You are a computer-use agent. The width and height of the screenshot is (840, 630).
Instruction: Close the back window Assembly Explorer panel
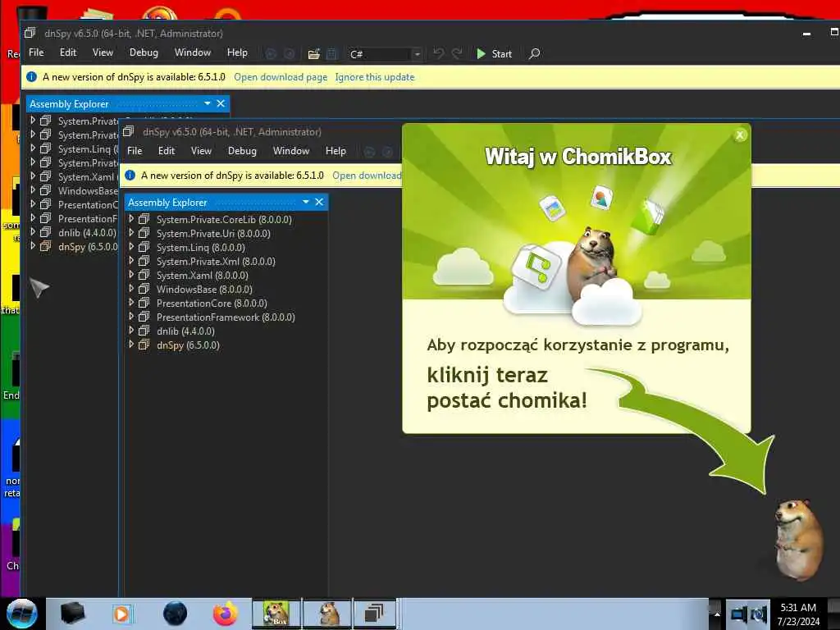[221, 103]
